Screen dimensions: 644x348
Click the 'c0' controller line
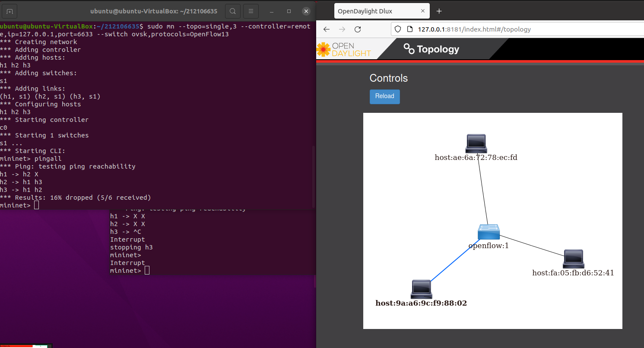tap(4, 128)
